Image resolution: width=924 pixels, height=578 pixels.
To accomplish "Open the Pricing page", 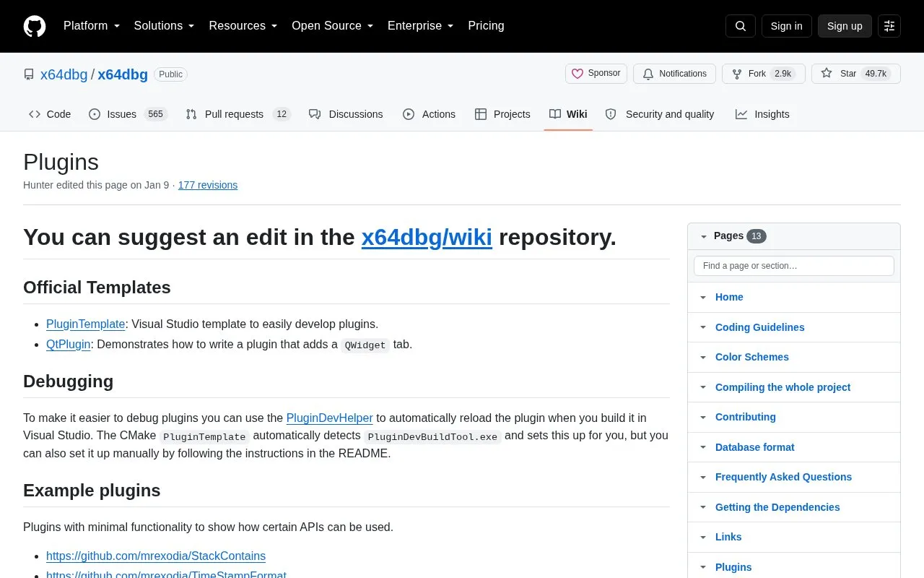I will [x=486, y=26].
